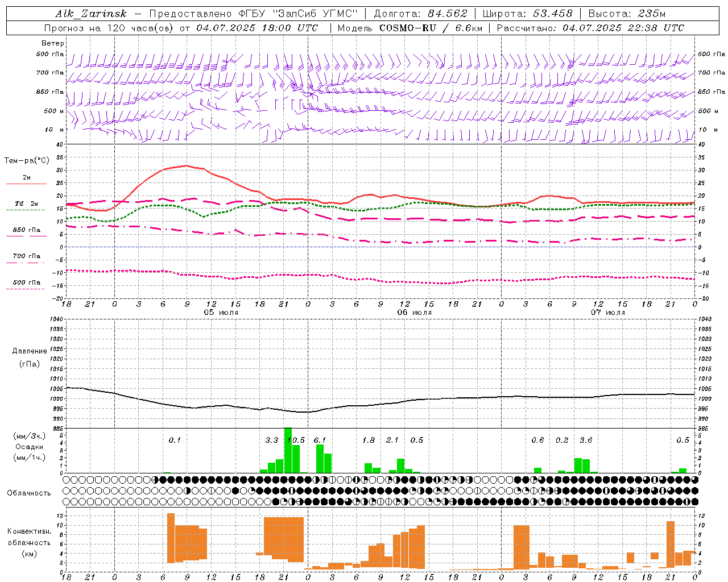Click the "Облачность" cloud cover label
This screenshot has height=582, width=728.
pyautogui.click(x=29, y=493)
